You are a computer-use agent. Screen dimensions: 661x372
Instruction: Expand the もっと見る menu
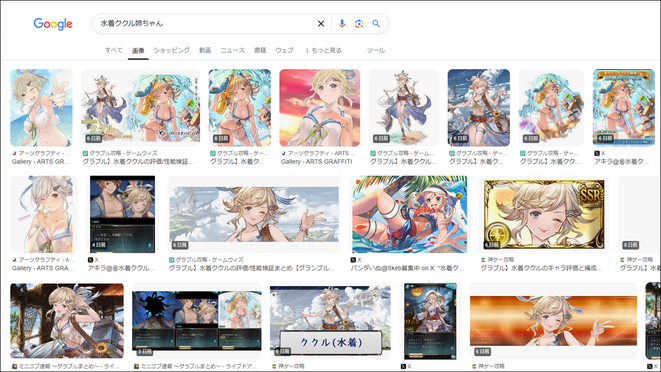[323, 50]
